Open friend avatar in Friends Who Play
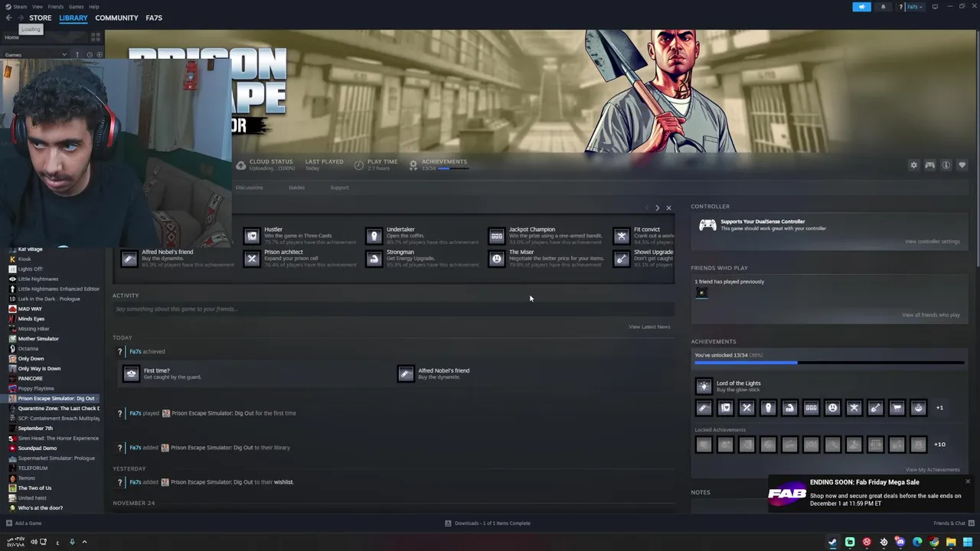Image resolution: width=980 pixels, height=551 pixels. tap(701, 293)
